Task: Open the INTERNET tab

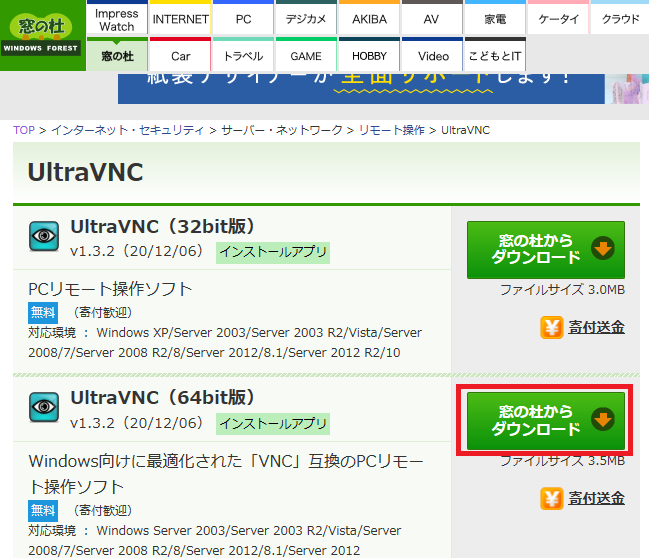Action: [180, 17]
